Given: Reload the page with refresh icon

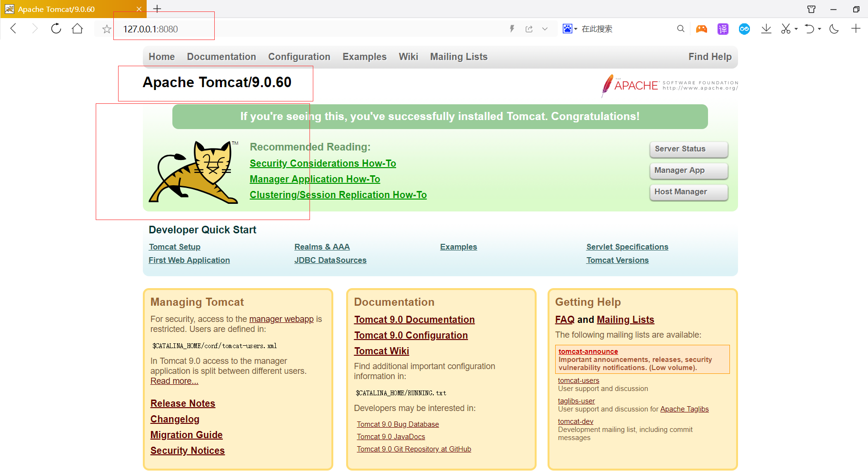Looking at the screenshot, I should [56, 29].
